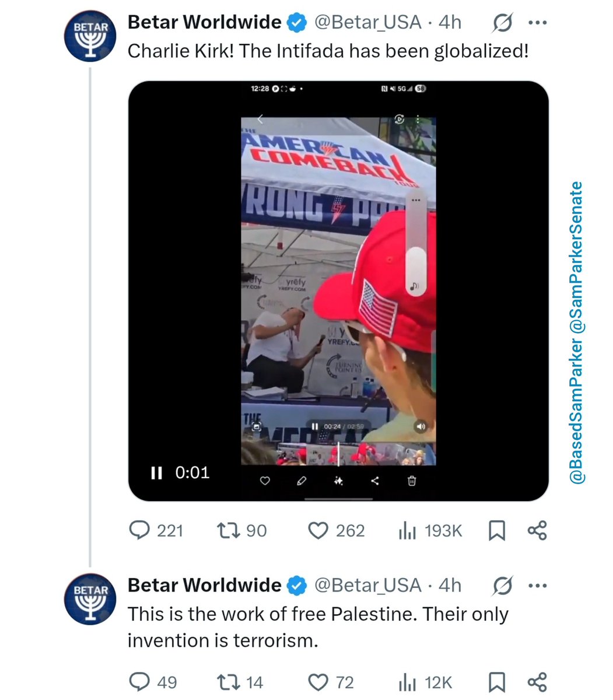Pause the video at 0:01

point(156,473)
